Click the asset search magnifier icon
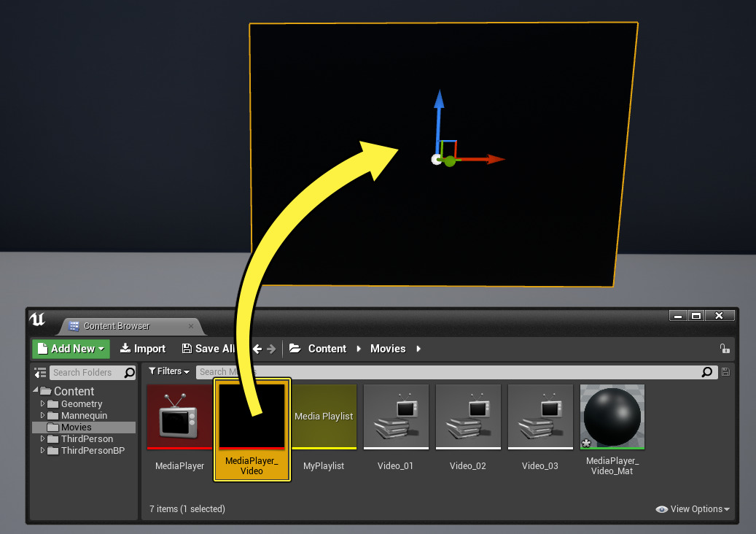 [x=707, y=372]
